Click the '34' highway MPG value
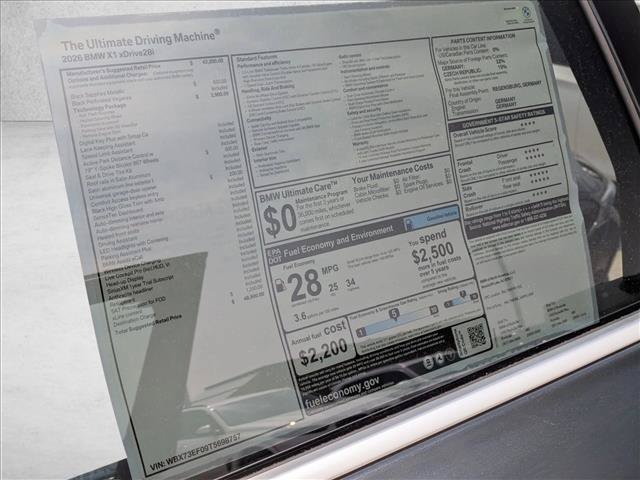The height and width of the screenshot is (480, 640). point(350,282)
